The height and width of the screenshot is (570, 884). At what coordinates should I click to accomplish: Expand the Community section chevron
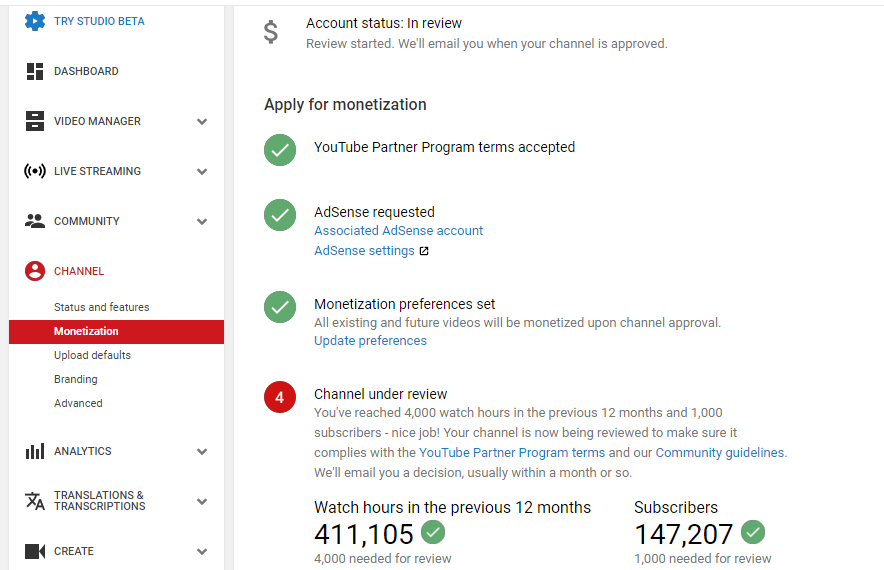click(202, 222)
